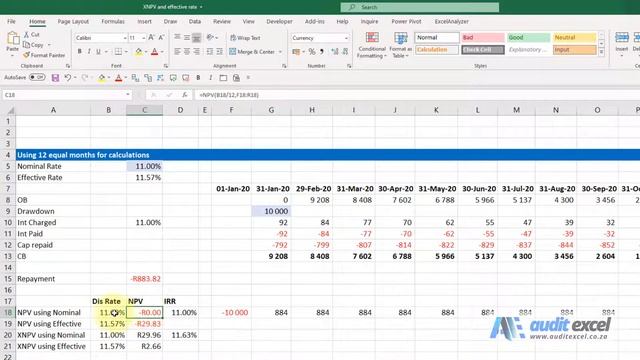Toggle Wrap Text

[x=245, y=38]
